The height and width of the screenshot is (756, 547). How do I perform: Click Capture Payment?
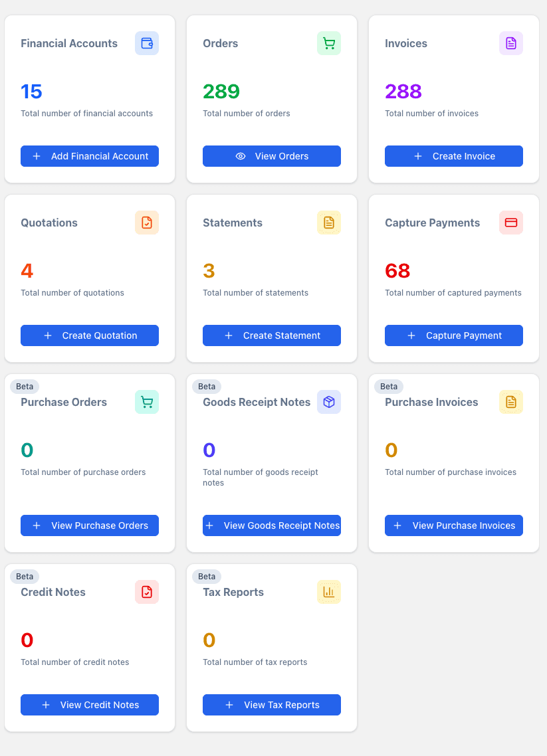453,335
